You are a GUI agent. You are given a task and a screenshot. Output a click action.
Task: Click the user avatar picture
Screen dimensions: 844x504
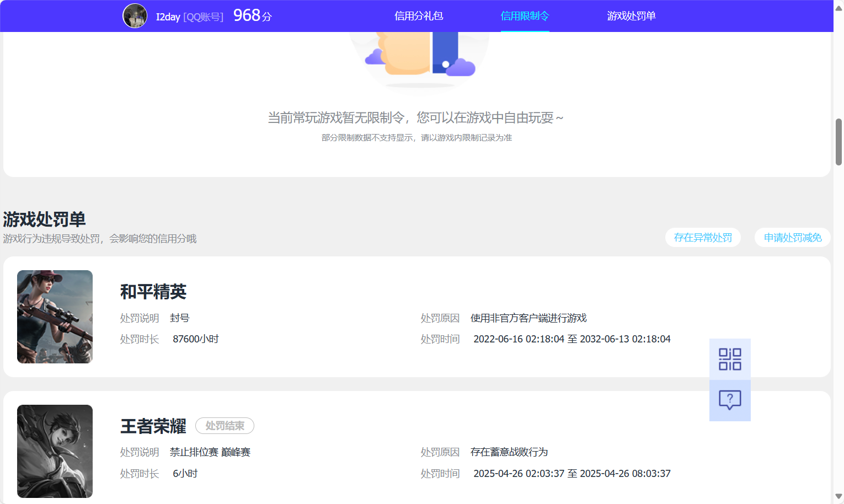[135, 15]
